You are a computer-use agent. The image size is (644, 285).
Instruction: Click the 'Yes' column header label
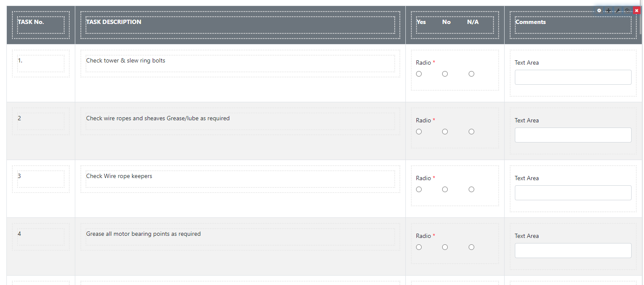pos(421,22)
